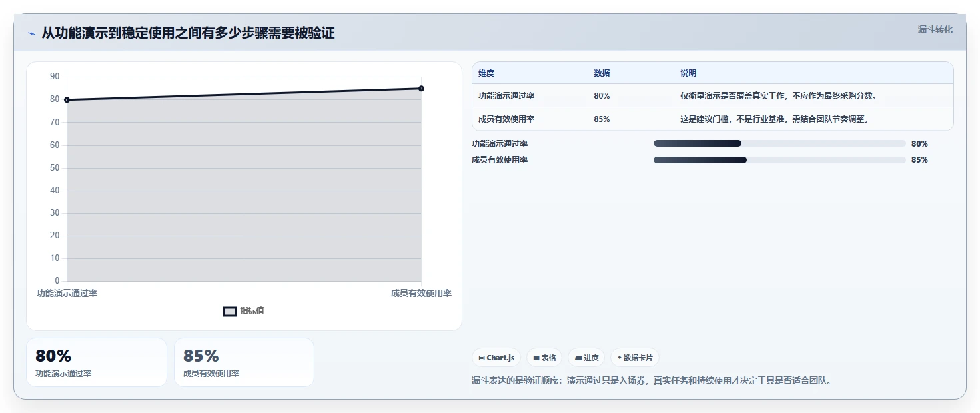The image size is (980, 413).
Task: Click description starting with 这是建议门槛
Action: click(x=775, y=119)
